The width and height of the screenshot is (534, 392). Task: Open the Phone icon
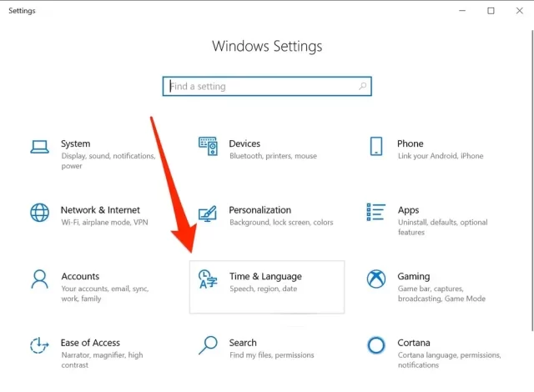click(376, 146)
